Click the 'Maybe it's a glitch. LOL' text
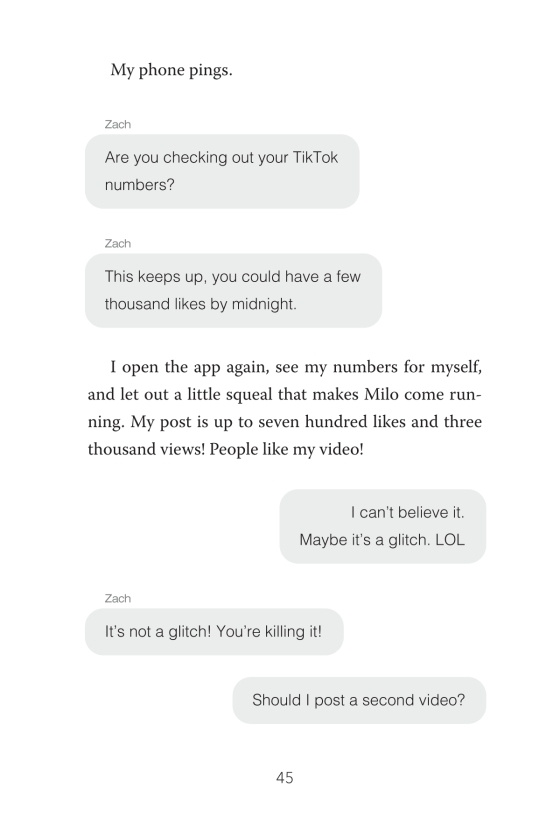This screenshot has height=823, width=560. (x=382, y=540)
